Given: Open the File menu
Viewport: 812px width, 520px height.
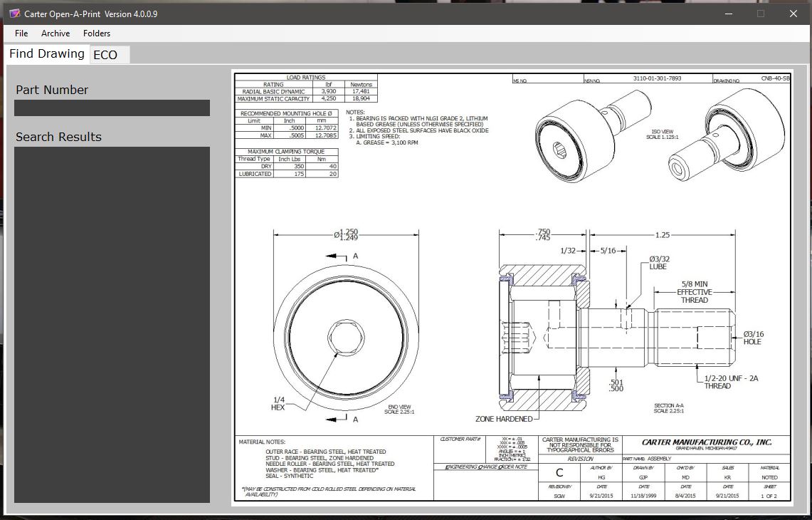Looking at the screenshot, I should tap(21, 33).
